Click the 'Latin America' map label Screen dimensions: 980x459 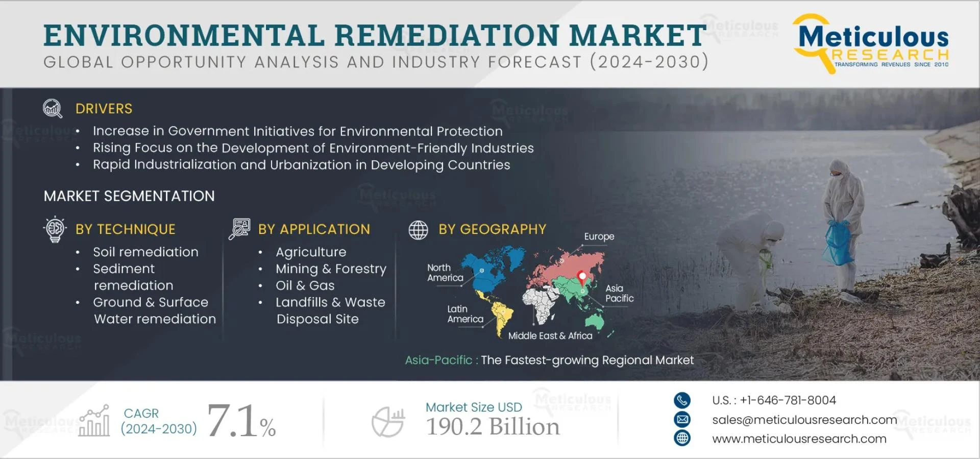pyautogui.click(x=465, y=314)
